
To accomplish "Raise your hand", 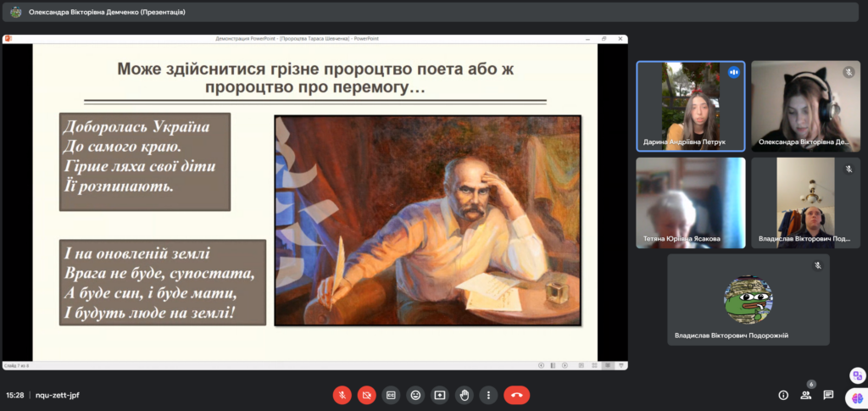I will click(x=464, y=395).
